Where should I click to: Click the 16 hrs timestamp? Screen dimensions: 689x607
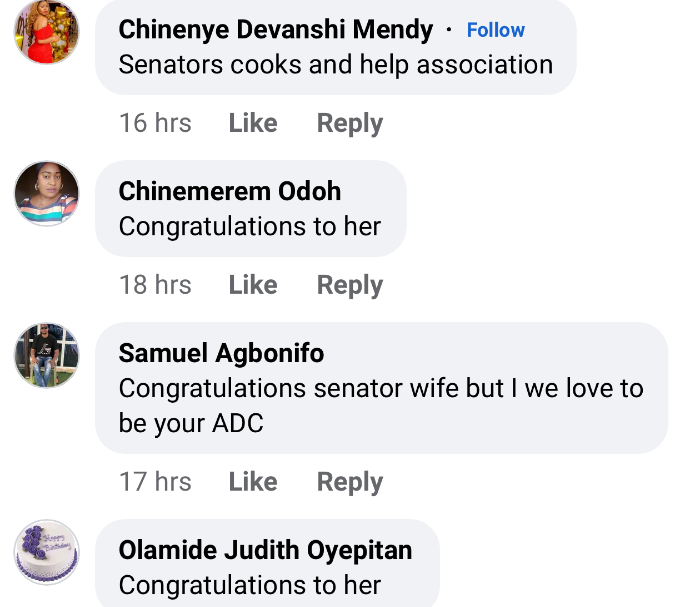(x=155, y=123)
